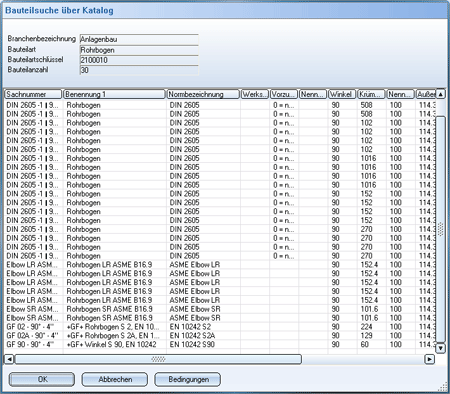
Task: Click the Bauteilartschlüssel field 2100010
Action: tap(139, 60)
